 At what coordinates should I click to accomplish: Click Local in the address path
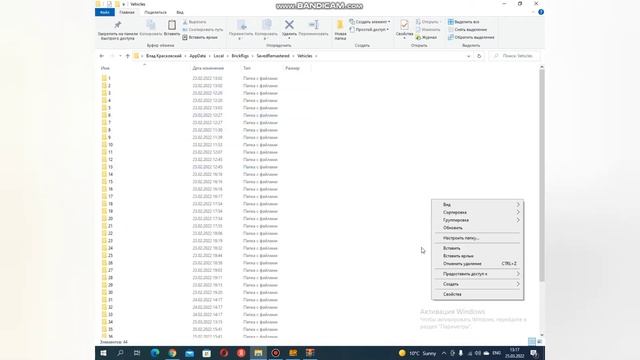coord(219,56)
